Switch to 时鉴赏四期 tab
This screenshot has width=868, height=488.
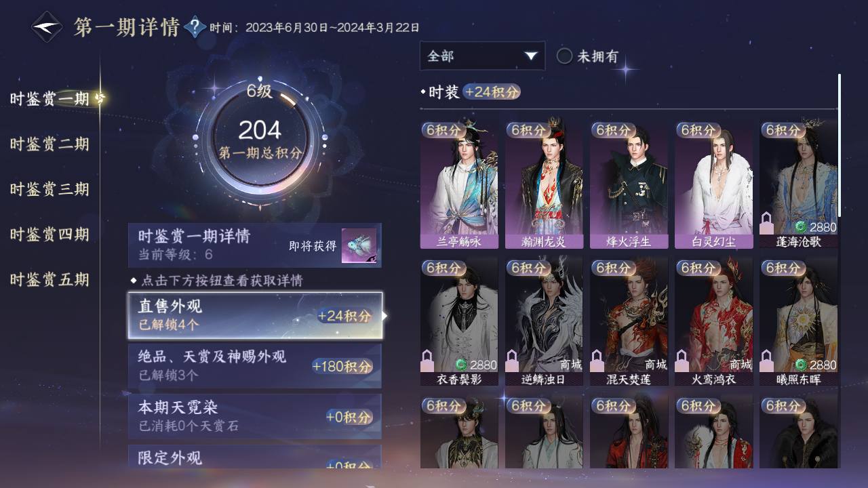[50, 235]
